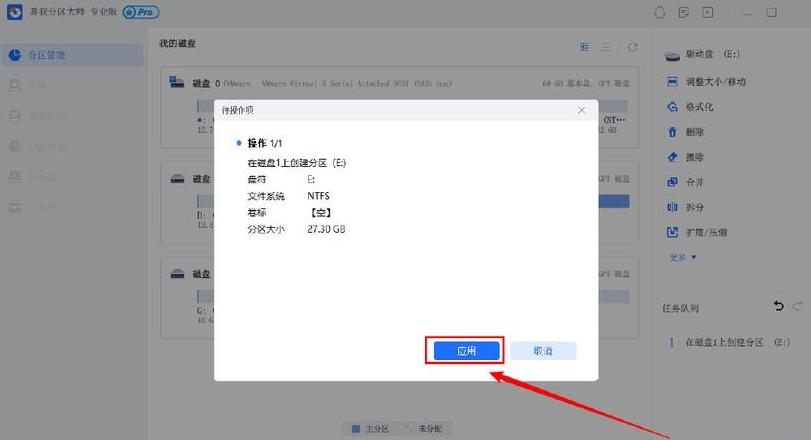This screenshot has width=811, height=440.
Task: Select the 磁盘 0 disk icon
Action: click(176, 82)
